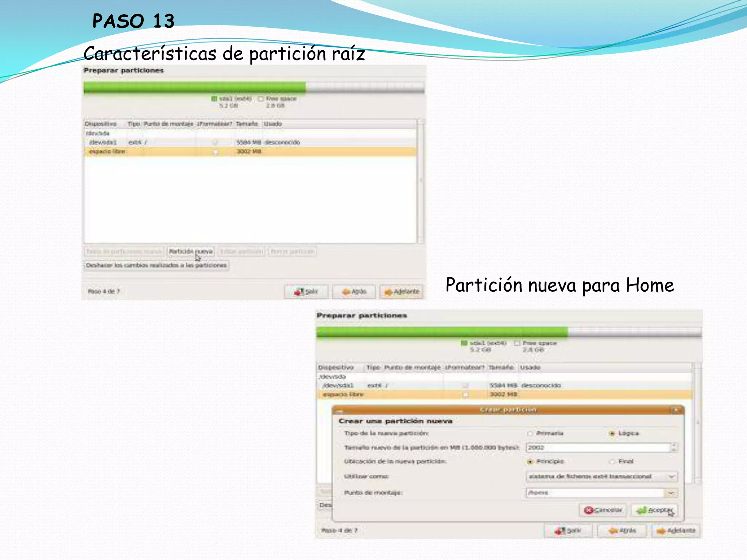Click the Atrás back arrow in upper window
This screenshot has width=747, height=560.
pos(346,292)
